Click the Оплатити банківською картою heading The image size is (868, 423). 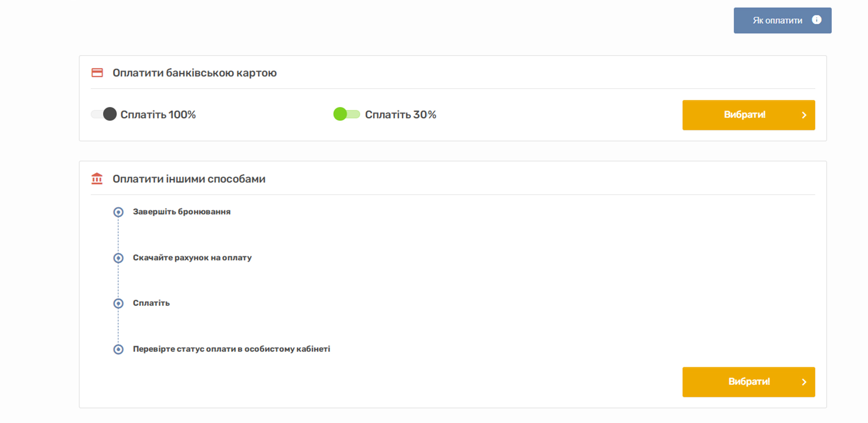[x=195, y=73]
